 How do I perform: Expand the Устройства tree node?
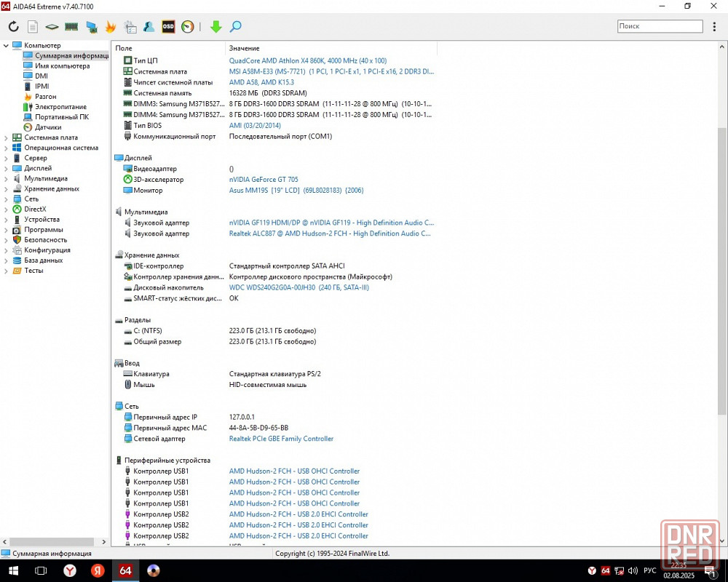pos(6,220)
